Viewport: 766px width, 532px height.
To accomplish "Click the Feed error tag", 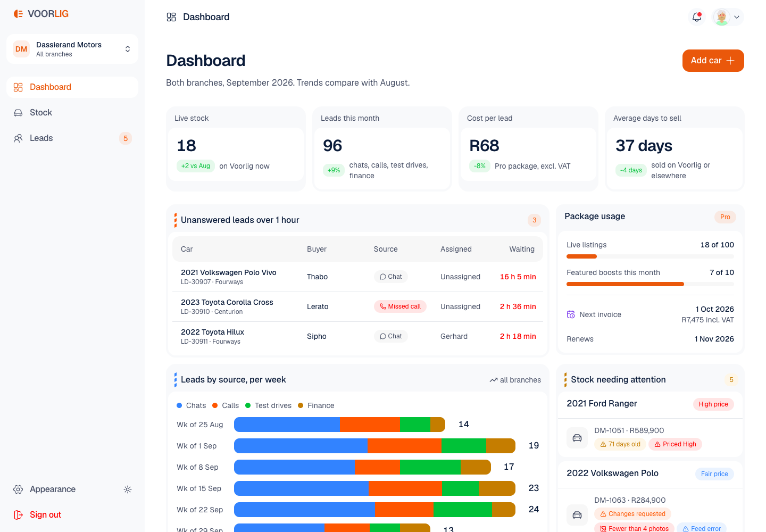I will pos(702,528).
